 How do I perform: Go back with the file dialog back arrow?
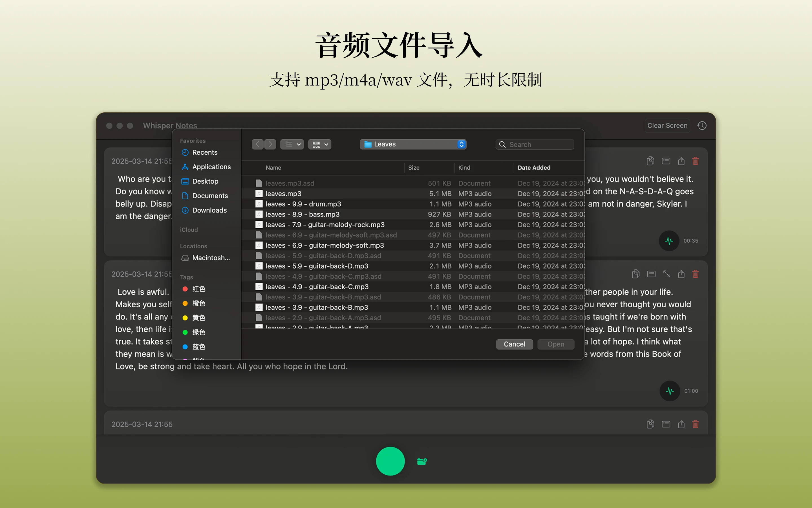coord(257,144)
